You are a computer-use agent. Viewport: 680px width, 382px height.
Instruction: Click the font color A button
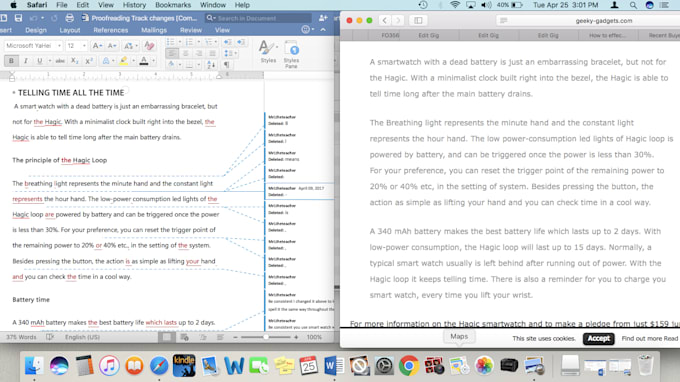(x=144, y=61)
